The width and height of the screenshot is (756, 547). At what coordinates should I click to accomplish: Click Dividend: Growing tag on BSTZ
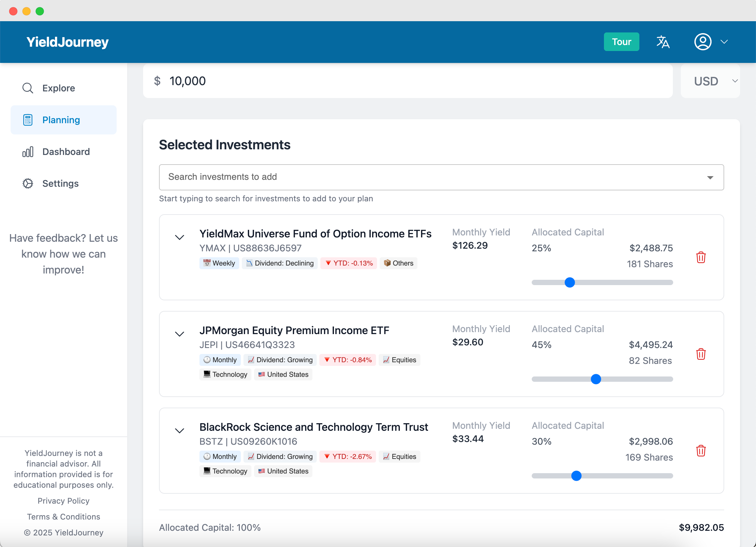pyautogui.click(x=280, y=456)
